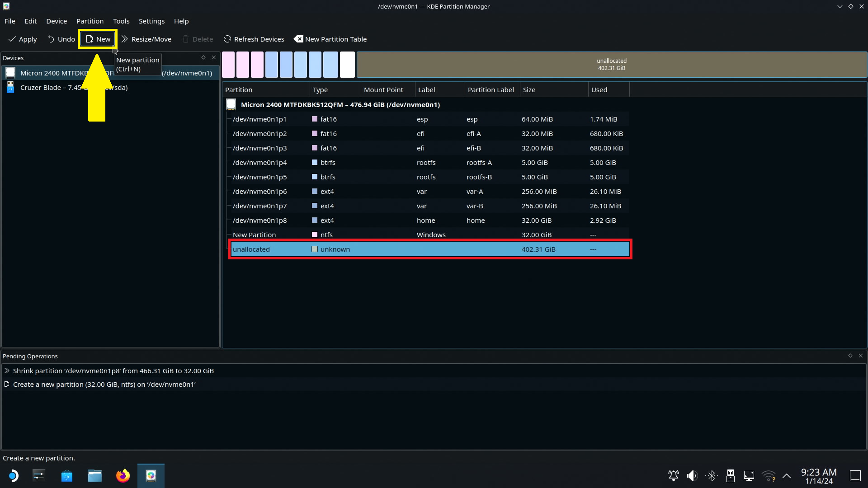Click the Refresh Devices button
This screenshot has height=488, width=868.
[x=254, y=39]
